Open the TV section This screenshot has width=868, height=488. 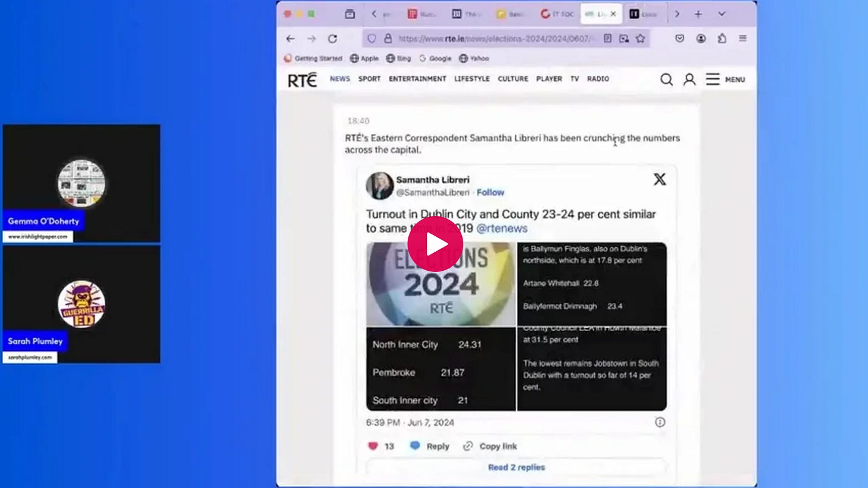pos(575,79)
